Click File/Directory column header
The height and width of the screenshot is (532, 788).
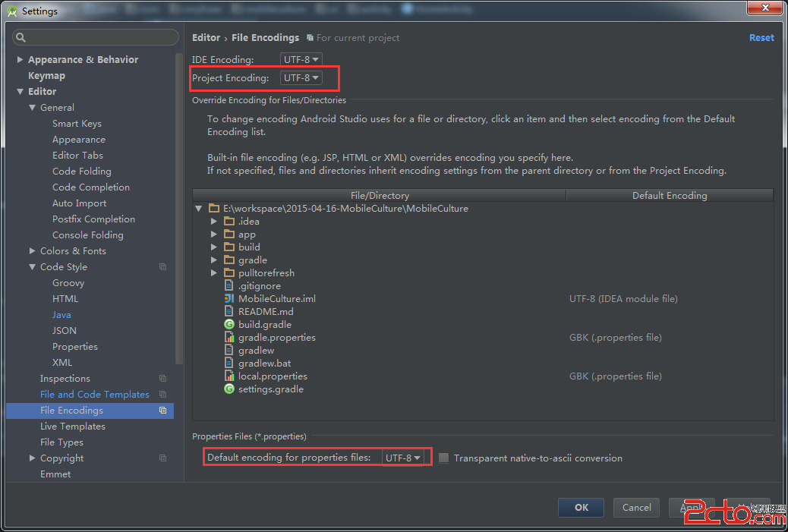click(380, 195)
